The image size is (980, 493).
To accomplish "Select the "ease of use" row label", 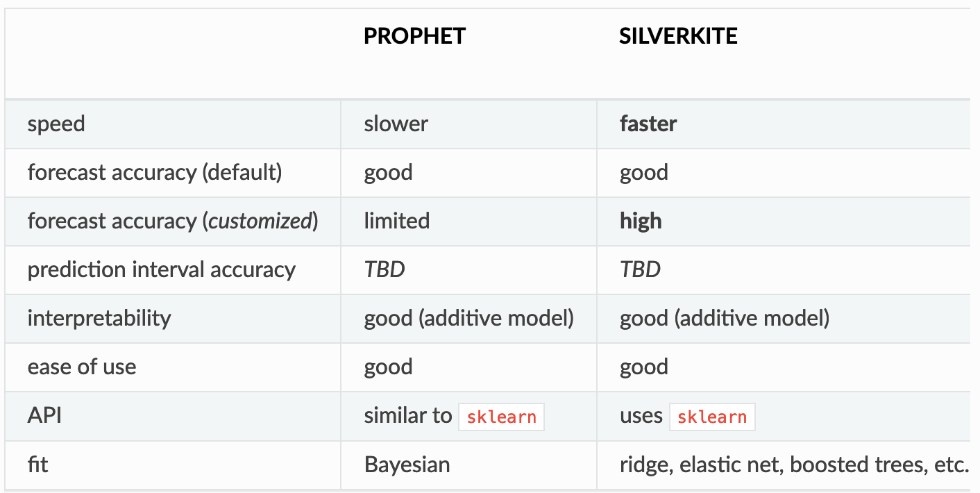I will [x=82, y=367].
